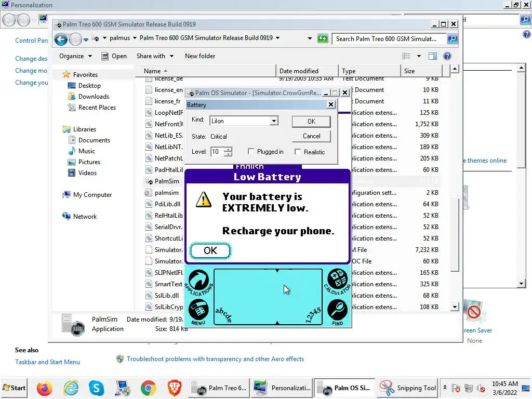Open Skype from taskbar

(96, 388)
